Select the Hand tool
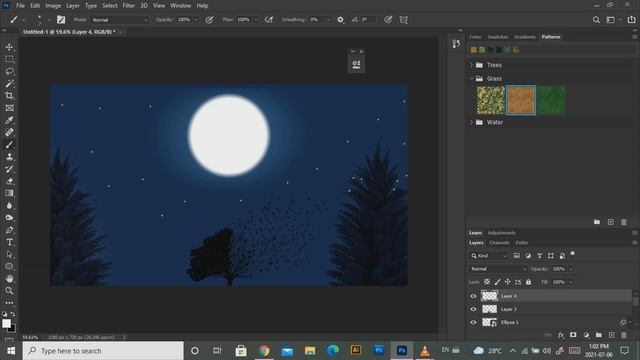 click(x=9, y=279)
